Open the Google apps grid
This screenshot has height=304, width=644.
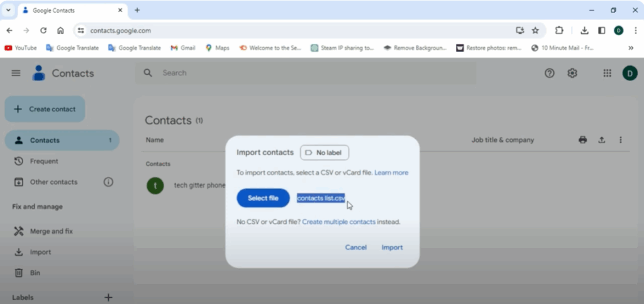[607, 73]
